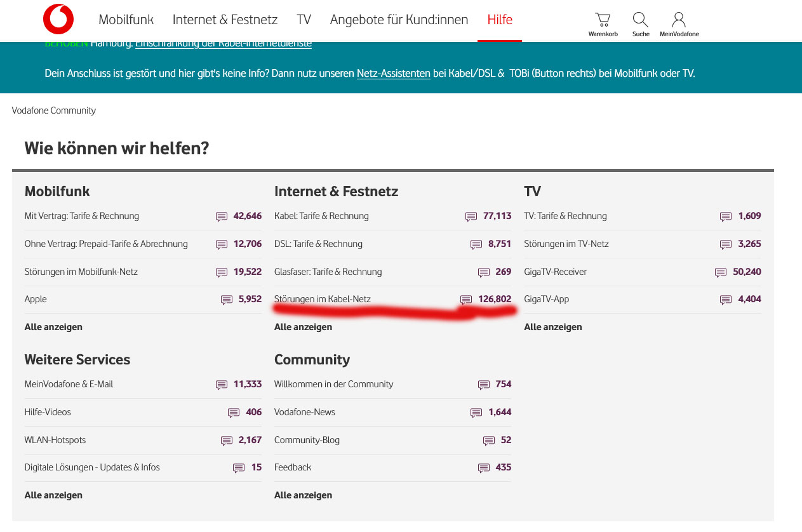Open MeinVodafone & E-Mail forum
This screenshot has width=802, height=532.
69,384
